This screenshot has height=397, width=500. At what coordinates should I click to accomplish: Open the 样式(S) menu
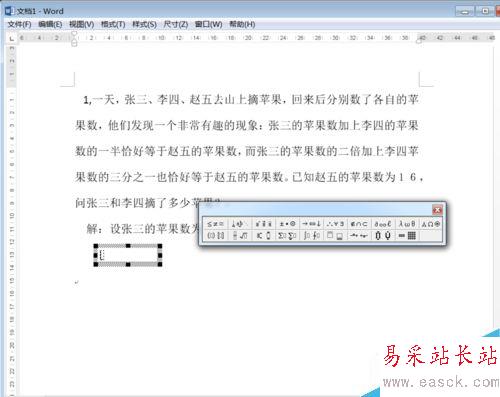[x=144, y=24]
